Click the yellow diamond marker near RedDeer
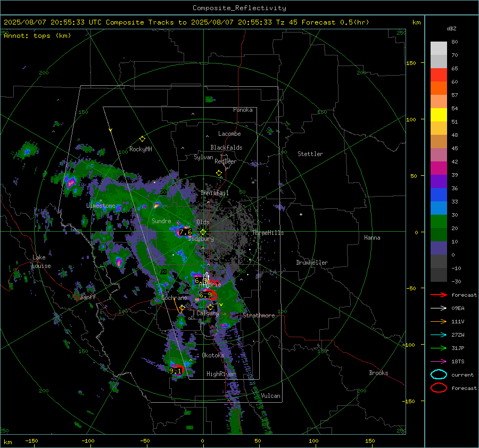This screenshot has width=479, height=448. (x=219, y=173)
